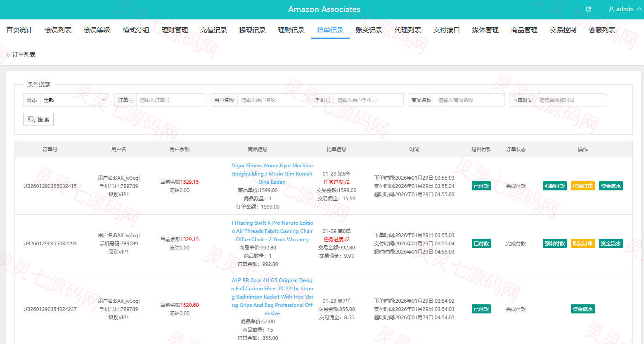Click 已付款 badge for order UB2601290355032293

[481, 243]
